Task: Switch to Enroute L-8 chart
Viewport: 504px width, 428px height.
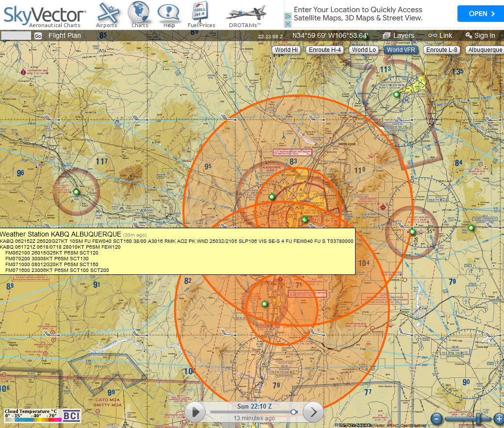Action: pos(441,50)
